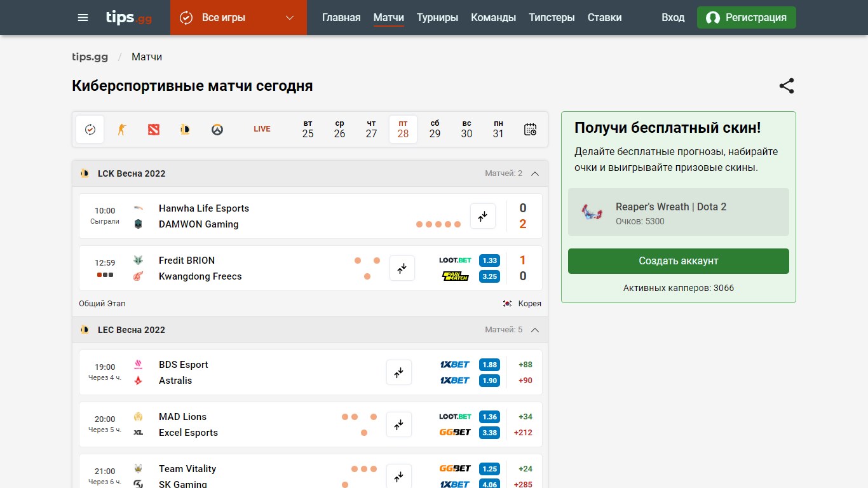Click compare arrows for Hanwha vs DAMWON
The image size is (868, 488).
click(483, 216)
